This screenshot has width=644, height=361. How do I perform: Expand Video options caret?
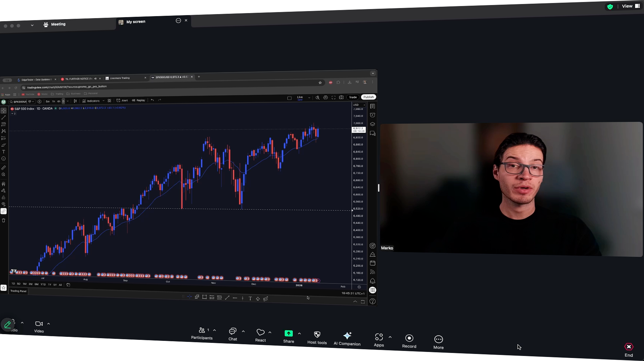point(49,324)
